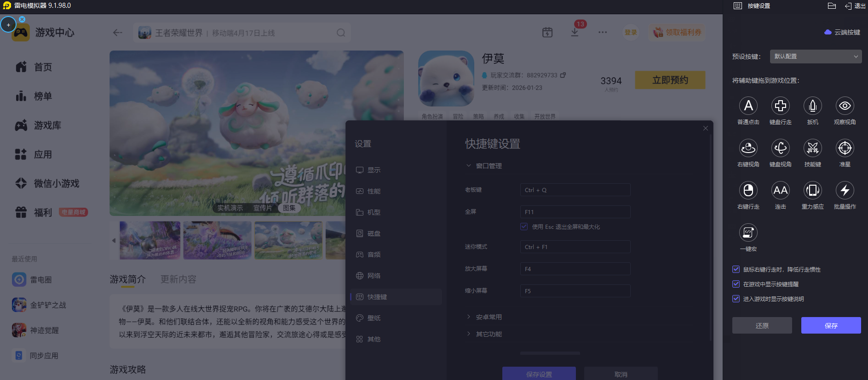Image resolution: width=868 pixels, height=380 pixels.
Task: Open recently used 金铲铲之战
Action: [39, 305]
